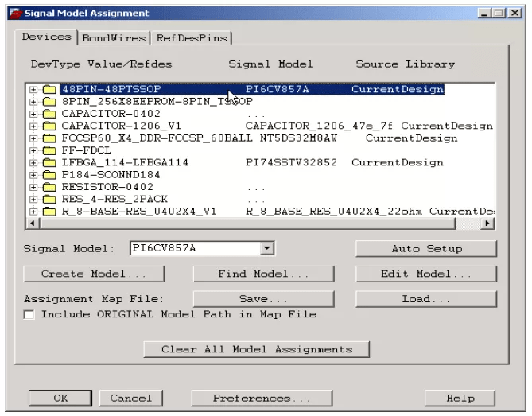Click the device list's horizontal scrollbar right arrow

[487, 224]
